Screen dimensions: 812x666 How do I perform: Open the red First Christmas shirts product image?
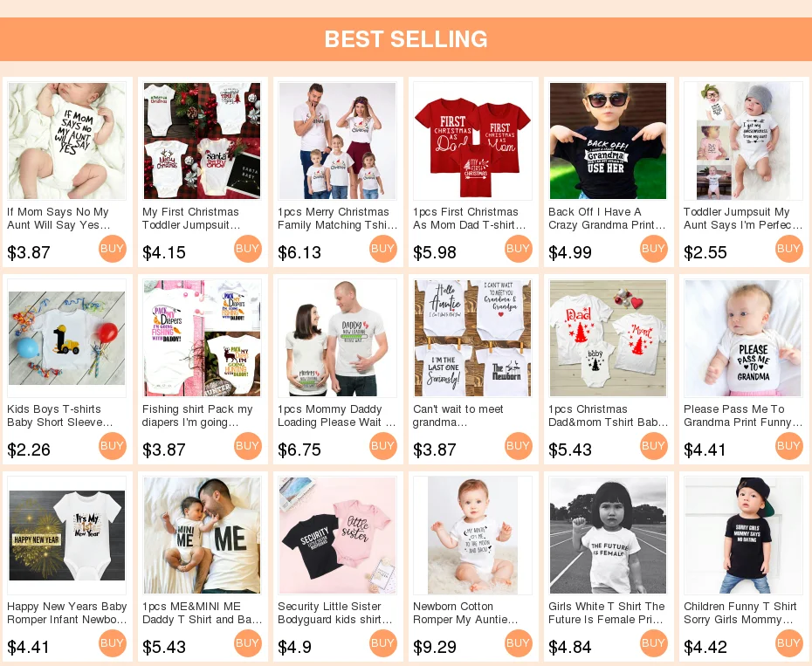tap(473, 141)
